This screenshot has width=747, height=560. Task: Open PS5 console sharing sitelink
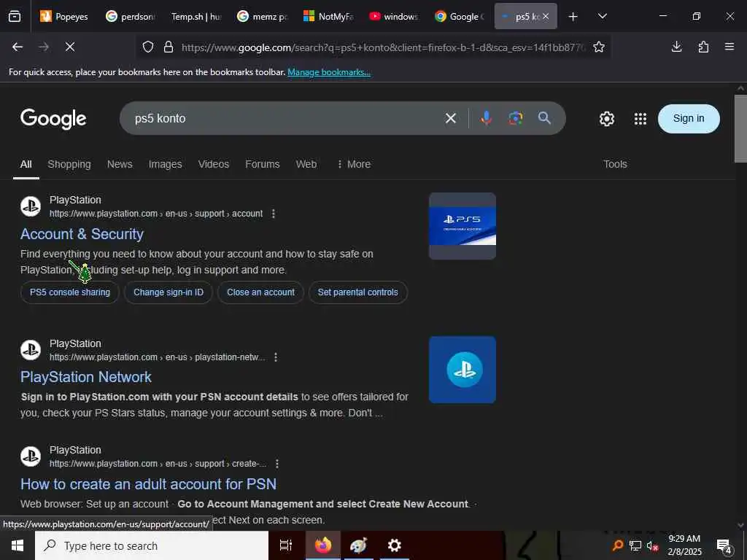tap(70, 292)
